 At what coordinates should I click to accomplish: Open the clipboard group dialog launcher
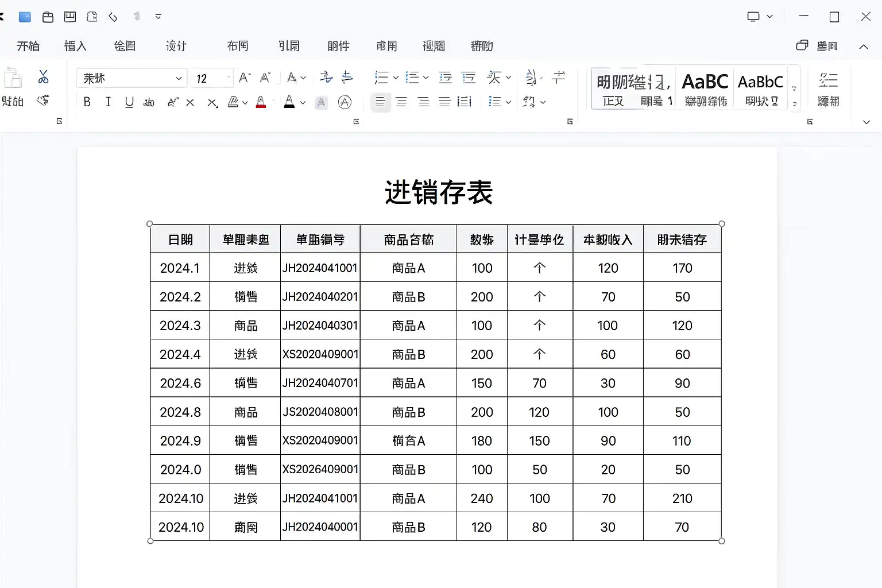click(59, 121)
